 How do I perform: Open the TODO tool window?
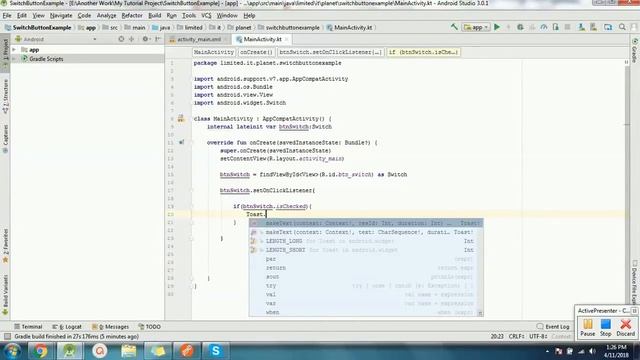coord(149,327)
